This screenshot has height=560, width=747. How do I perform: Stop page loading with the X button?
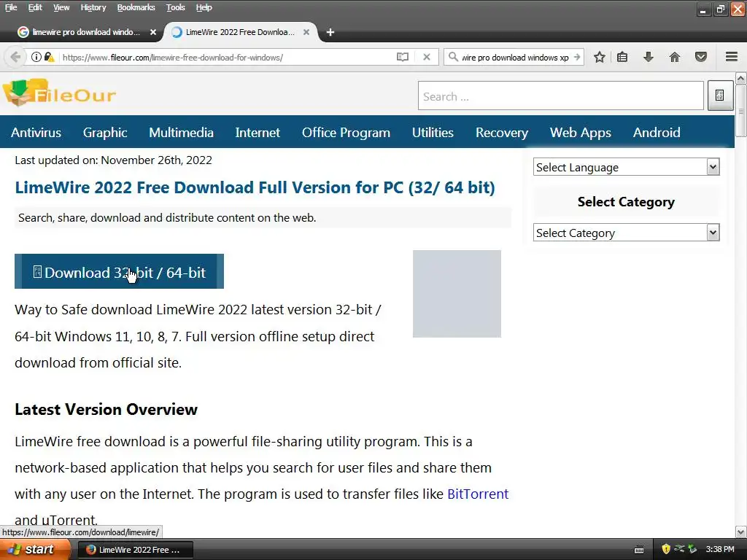click(x=427, y=57)
